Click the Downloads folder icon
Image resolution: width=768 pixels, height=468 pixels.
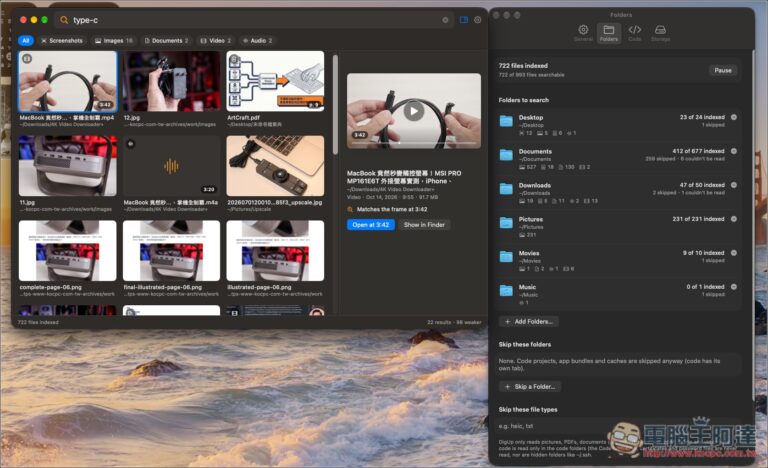tap(506, 189)
